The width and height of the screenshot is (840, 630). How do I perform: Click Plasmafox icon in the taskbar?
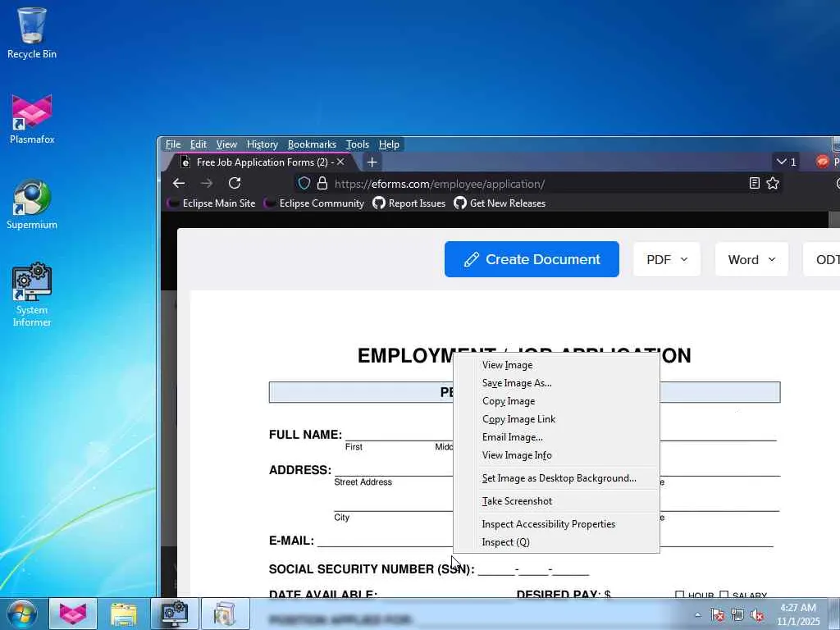(x=73, y=614)
